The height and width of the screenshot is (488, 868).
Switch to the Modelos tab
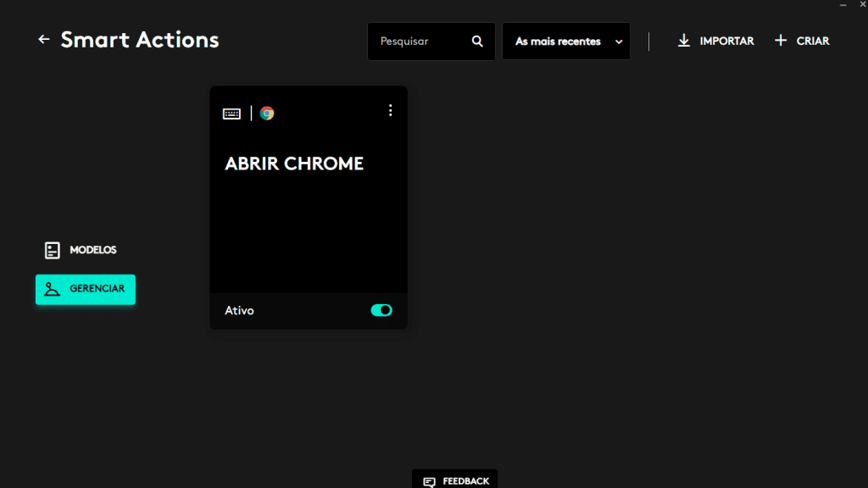pyautogui.click(x=92, y=250)
